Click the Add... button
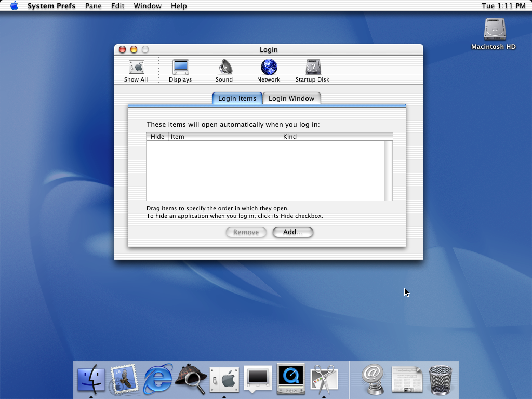The height and width of the screenshot is (399, 532). [x=293, y=232]
